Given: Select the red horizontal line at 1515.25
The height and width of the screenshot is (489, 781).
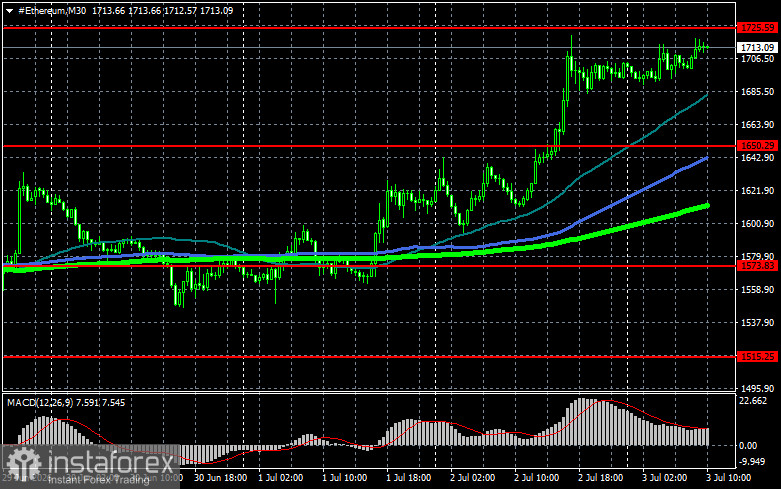Looking at the screenshot, I should click(x=369, y=357).
